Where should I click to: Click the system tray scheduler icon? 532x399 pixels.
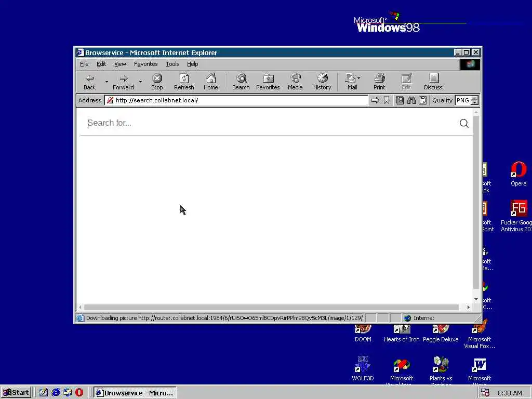pos(485,393)
